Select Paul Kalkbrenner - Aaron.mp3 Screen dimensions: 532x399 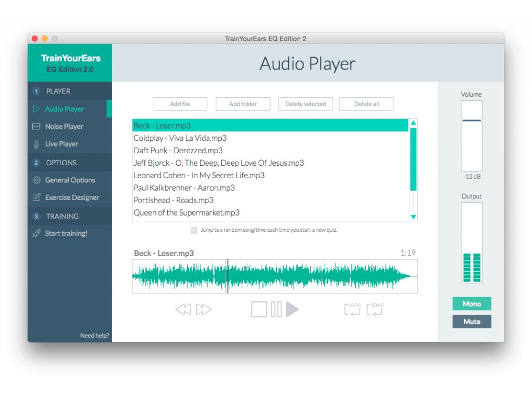coord(270,188)
